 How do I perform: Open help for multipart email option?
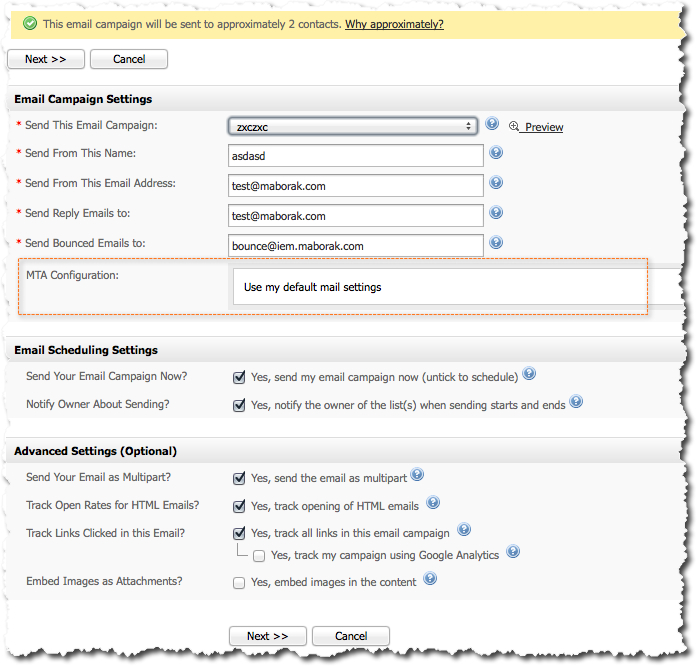coord(417,475)
